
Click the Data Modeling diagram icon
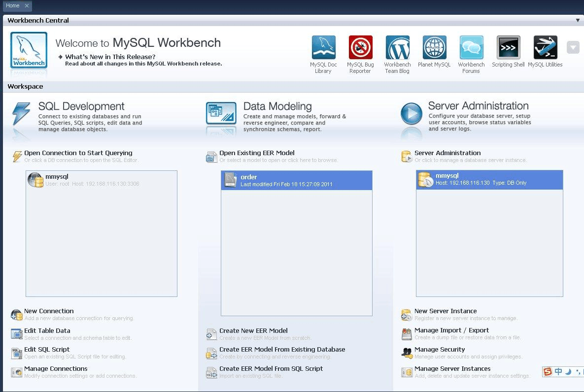click(x=221, y=113)
